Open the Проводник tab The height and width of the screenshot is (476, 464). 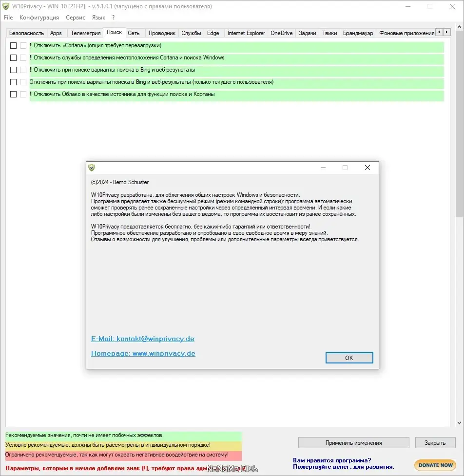coord(162,33)
